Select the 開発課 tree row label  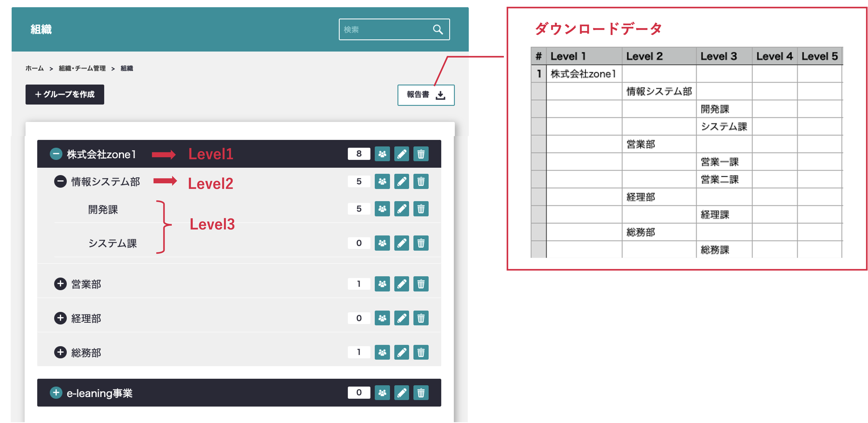pyautogui.click(x=103, y=209)
